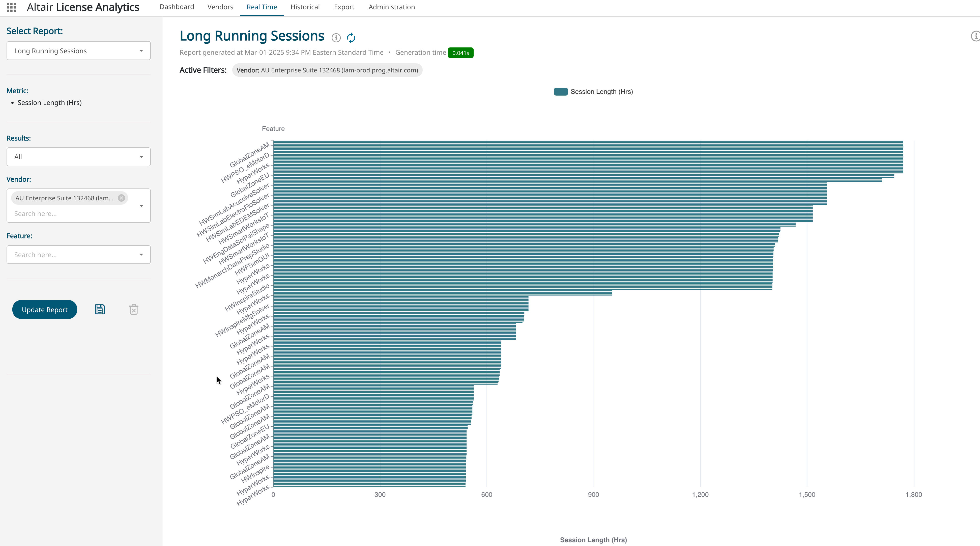980x546 pixels.
Task: Click the delete report trash icon
Action: [133, 310]
